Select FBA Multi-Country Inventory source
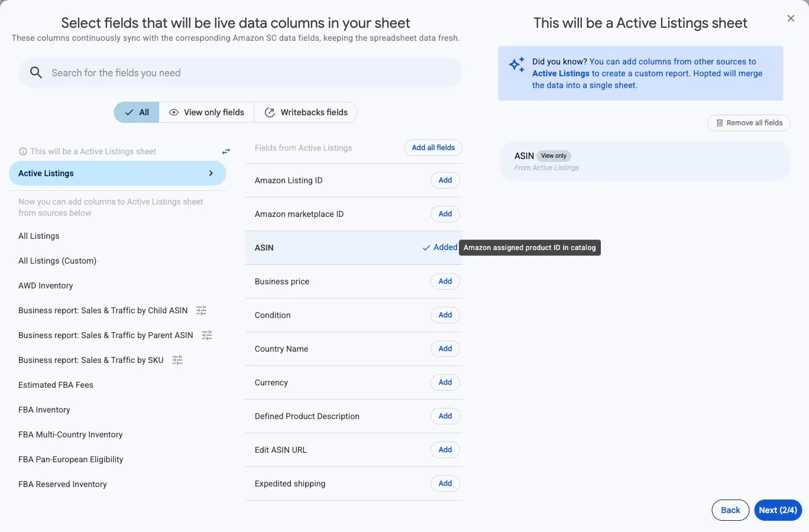 [70, 434]
